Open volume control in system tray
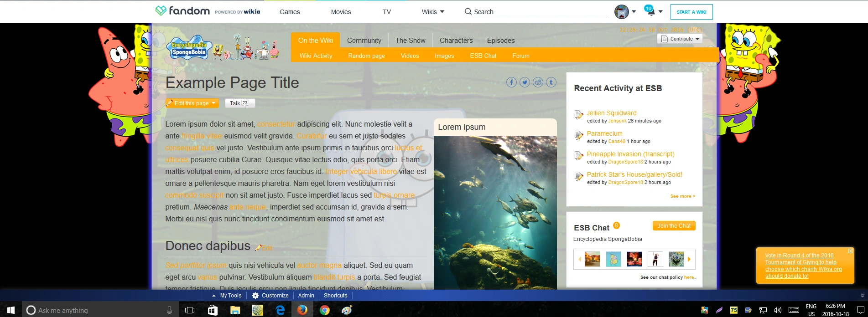Image resolution: width=868 pixels, height=317 pixels. 777,310
